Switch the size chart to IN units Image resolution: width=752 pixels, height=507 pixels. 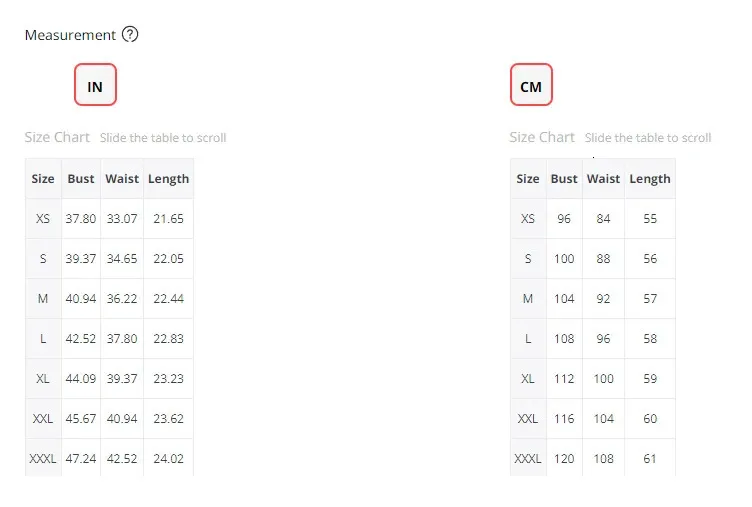(95, 86)
